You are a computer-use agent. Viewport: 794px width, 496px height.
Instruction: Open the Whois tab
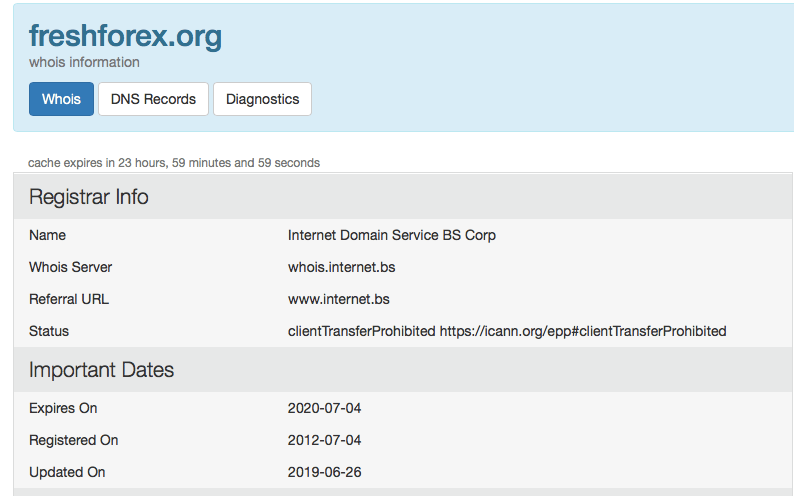pyautogui.click(x=61, y=99)
